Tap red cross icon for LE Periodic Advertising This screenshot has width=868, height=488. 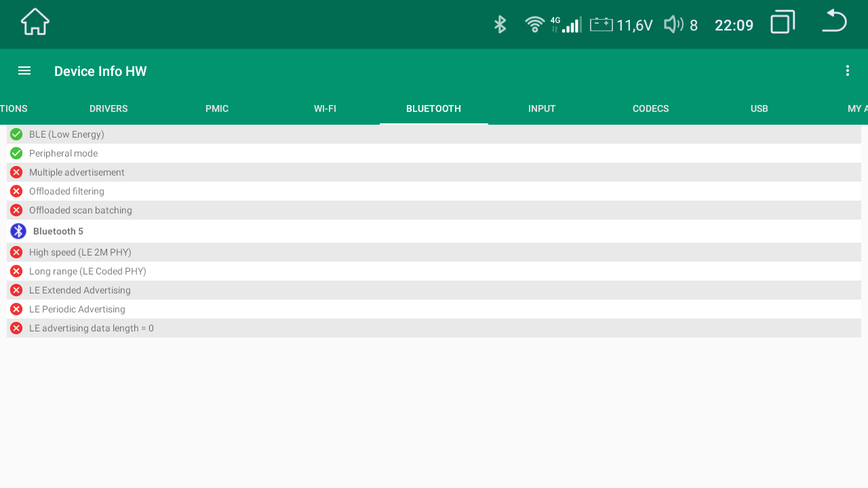pyautogui.click(x=16, y=309)
